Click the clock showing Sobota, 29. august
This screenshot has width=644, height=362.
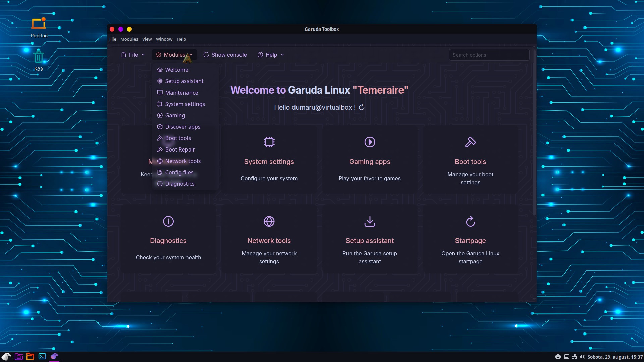click(615, 357)
